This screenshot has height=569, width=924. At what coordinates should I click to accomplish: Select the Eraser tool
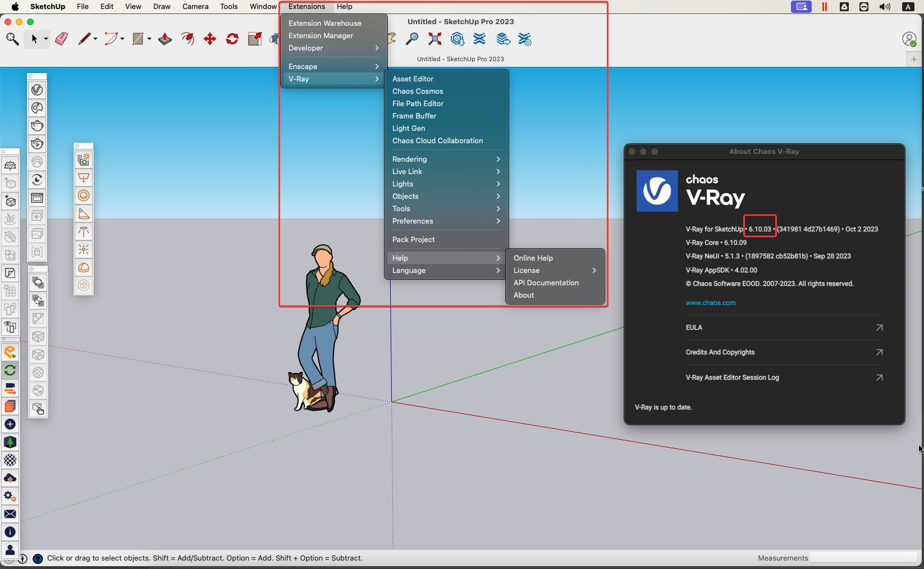tap(62, 39)
